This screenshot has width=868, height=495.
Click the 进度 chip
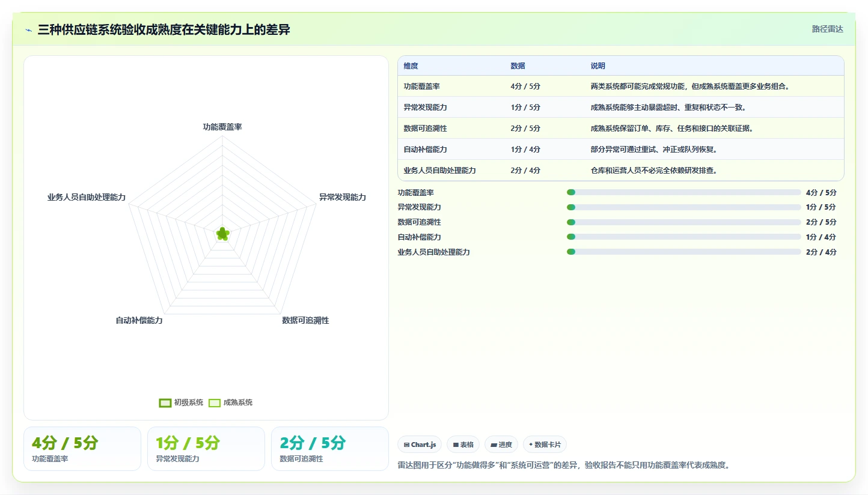click(x=501, y=445)
